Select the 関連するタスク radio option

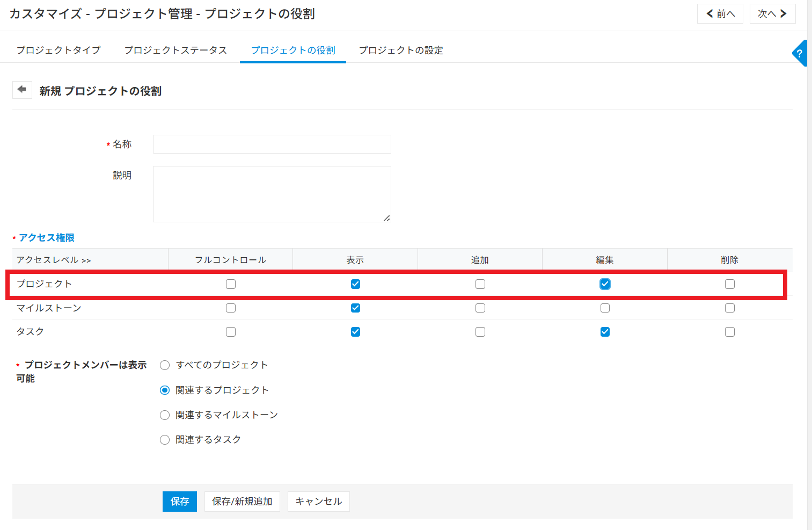coord(165,440)
